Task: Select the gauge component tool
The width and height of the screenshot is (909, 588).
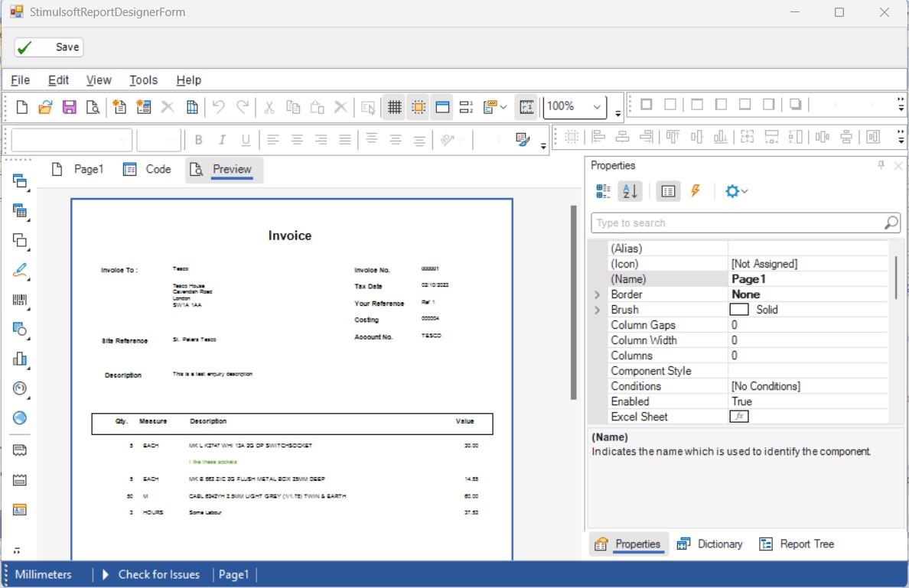Action: tap(20, 388)
